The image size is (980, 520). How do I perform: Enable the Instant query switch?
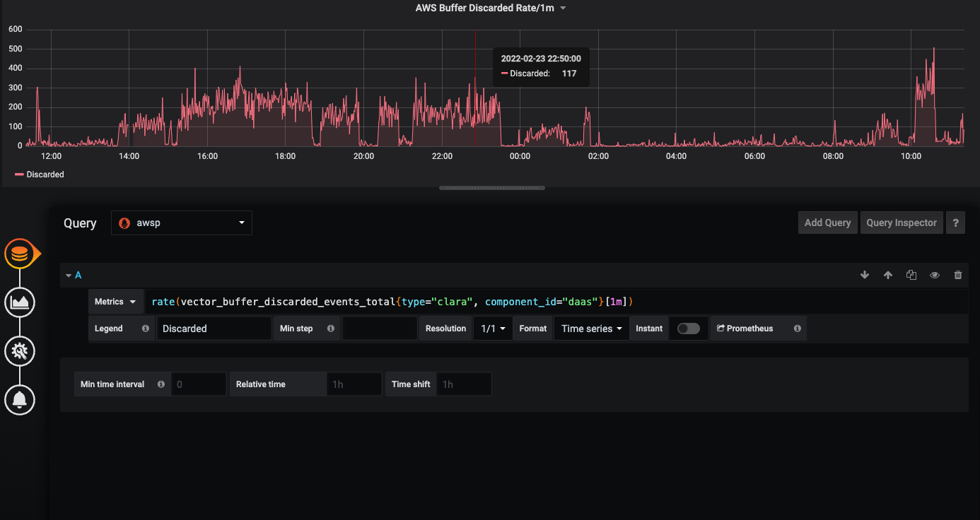[689, 328]
